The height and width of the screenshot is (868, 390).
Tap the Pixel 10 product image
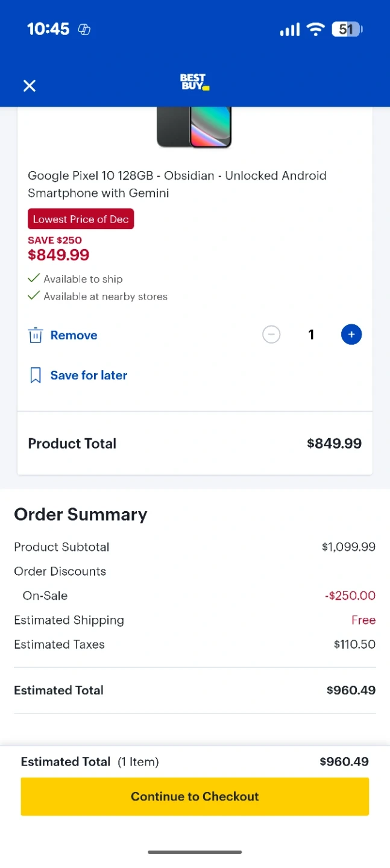click(194, 127)
